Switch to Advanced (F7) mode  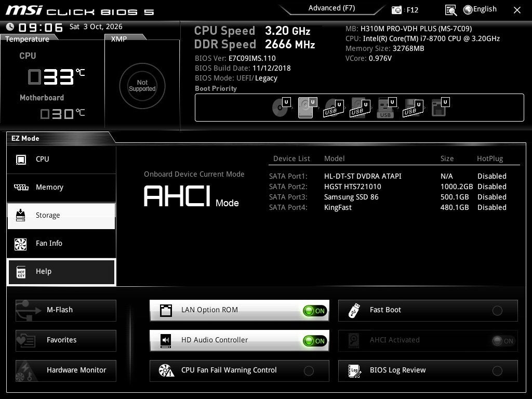(331, 8)
